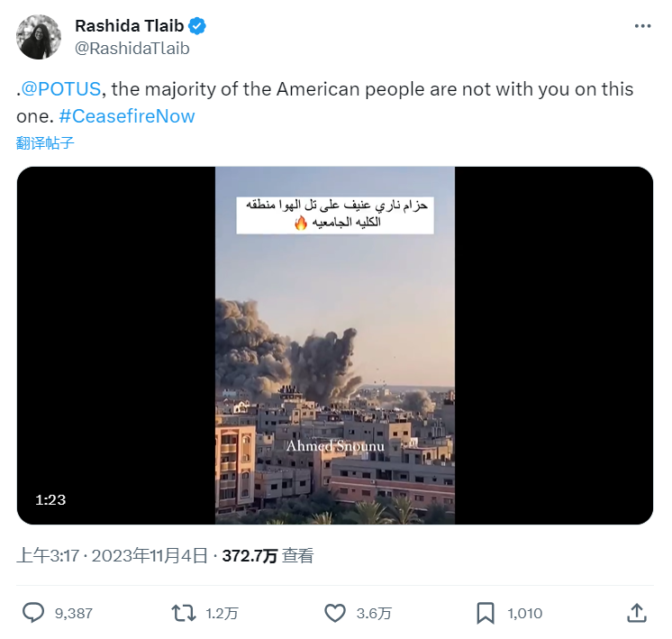Click the @RashidaTlaib handle

(x=132, y=49)
